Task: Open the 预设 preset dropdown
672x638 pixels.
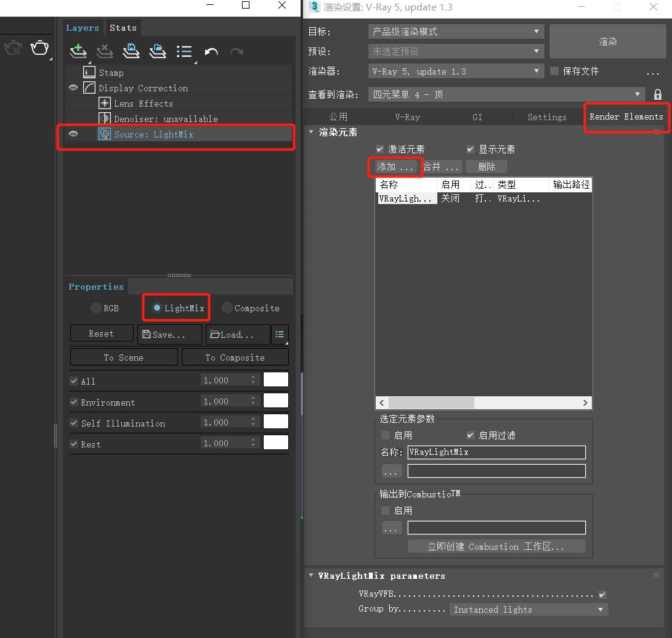Action: click(x=456, y=51)
